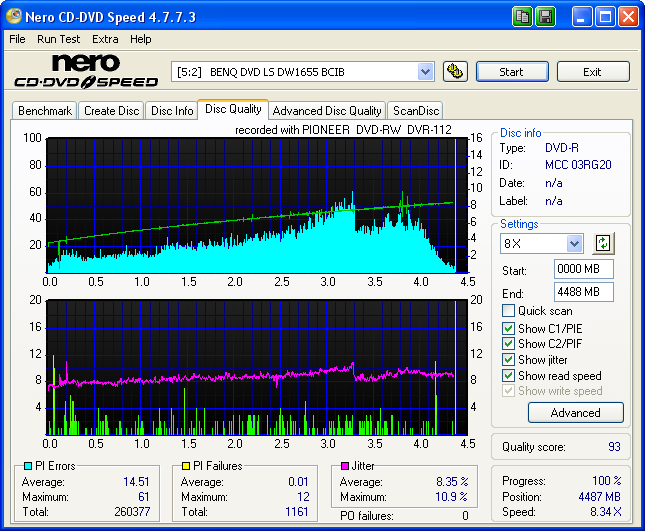Image resolution: width=645 pixels, height=531 pixels.
Task: Click the Start button
Action: 512,72
